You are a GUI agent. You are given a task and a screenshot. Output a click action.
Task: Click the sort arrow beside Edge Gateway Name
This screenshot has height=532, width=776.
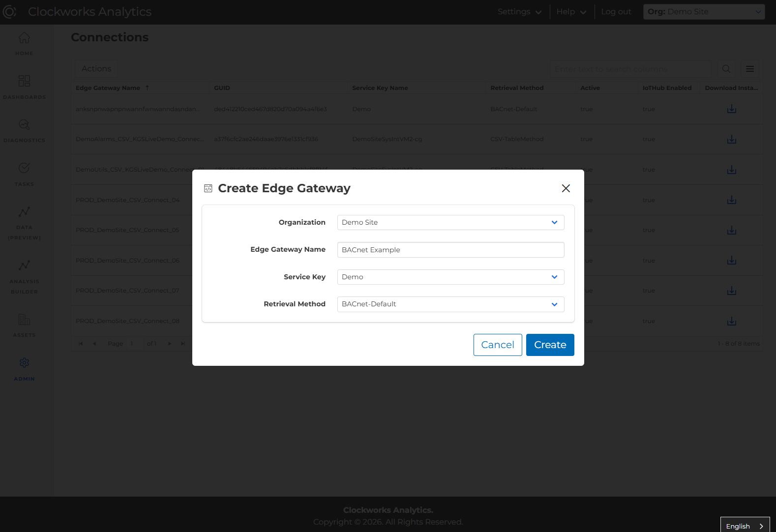click(x=147, y=88)
